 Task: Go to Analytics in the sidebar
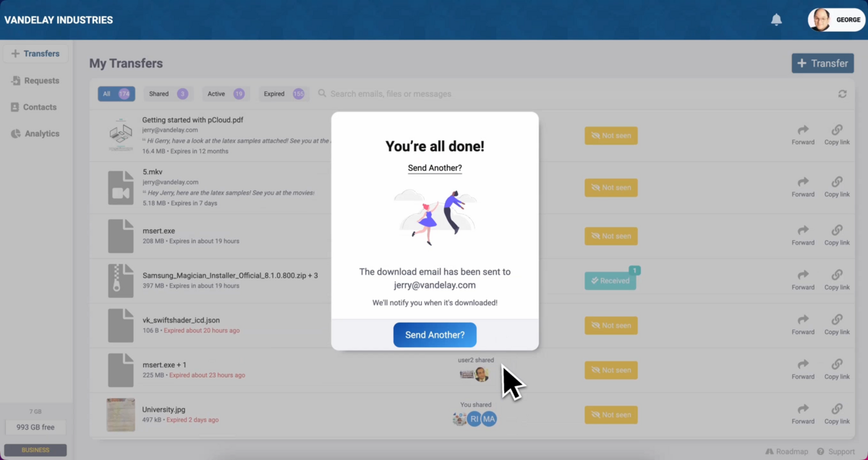pos(41,134)
